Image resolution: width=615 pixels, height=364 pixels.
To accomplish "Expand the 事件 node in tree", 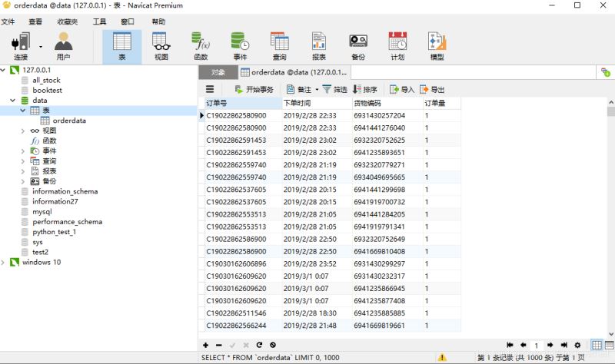I will click(x=23, y=151).
